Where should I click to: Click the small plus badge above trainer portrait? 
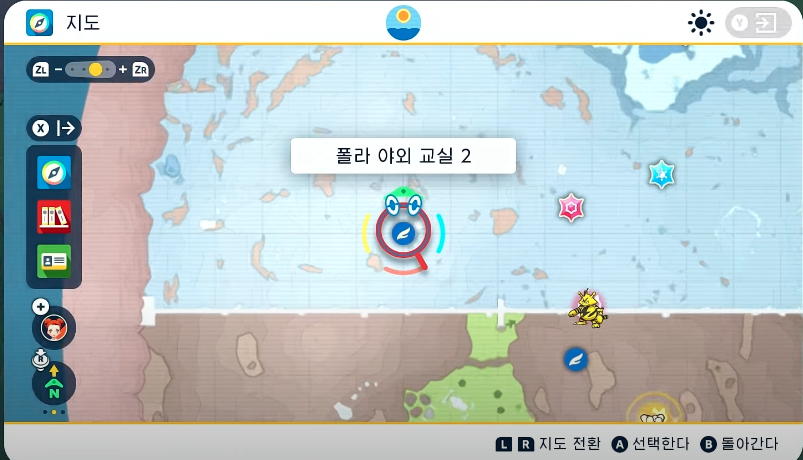point(40,307)
